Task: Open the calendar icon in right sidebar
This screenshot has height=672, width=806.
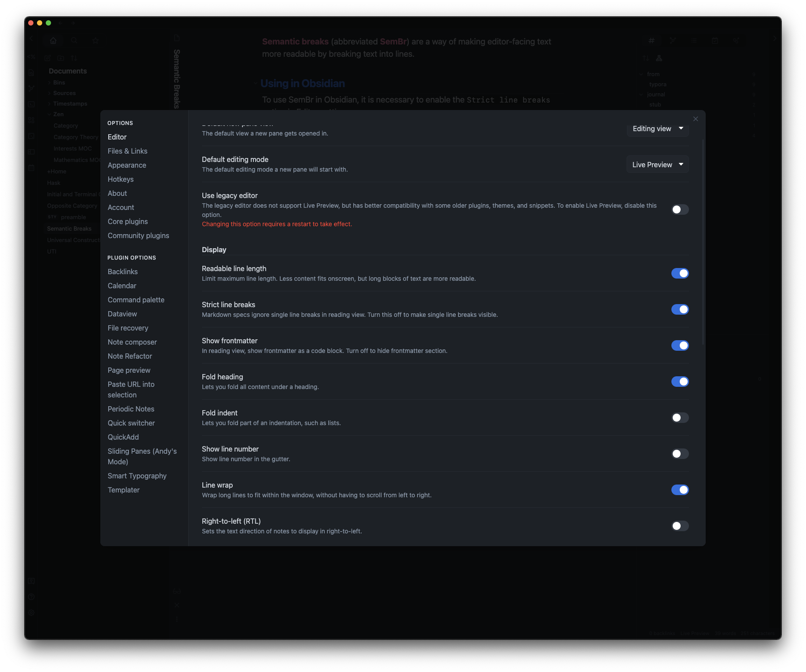Action: tap(715, 40)
